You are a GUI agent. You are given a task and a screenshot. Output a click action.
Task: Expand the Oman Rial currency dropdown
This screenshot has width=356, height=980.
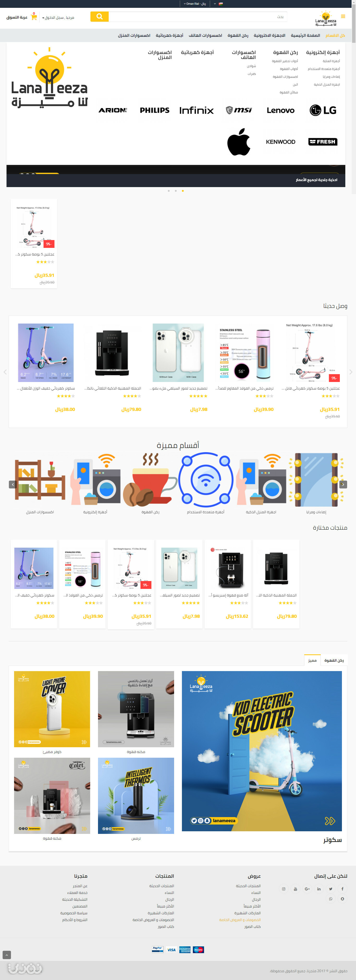pos(195,4)
